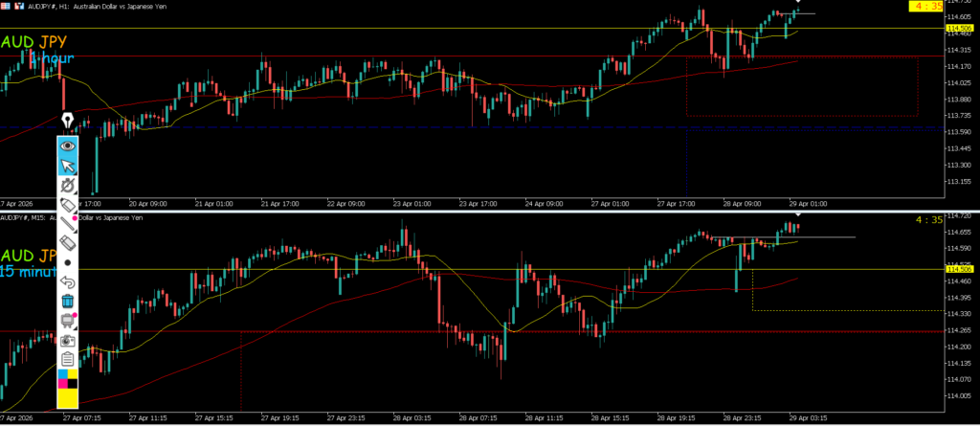Click the yellow 114.506 price tag on H1 chart
980x426 pixels.
point(959,29)
